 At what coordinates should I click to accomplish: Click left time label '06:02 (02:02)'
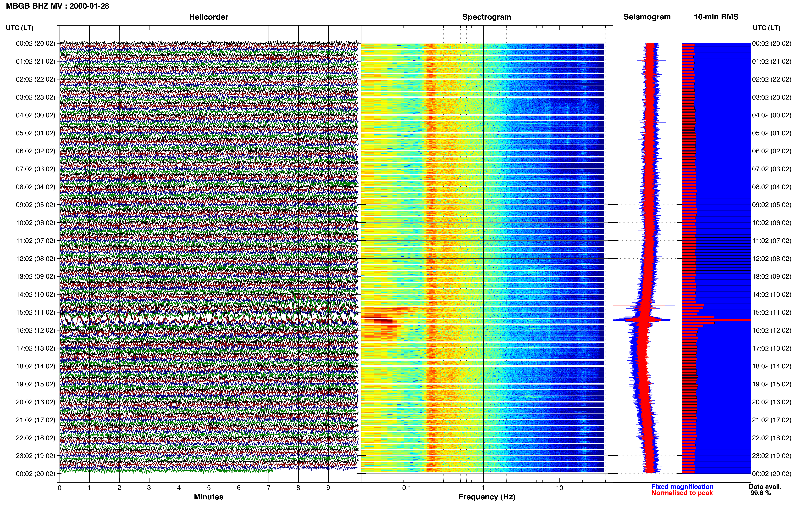35,151
